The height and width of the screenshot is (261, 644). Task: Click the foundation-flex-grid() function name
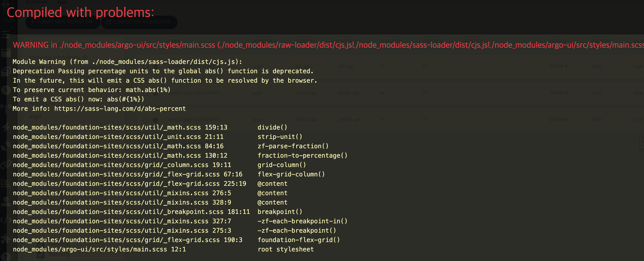tap(299, 240)
